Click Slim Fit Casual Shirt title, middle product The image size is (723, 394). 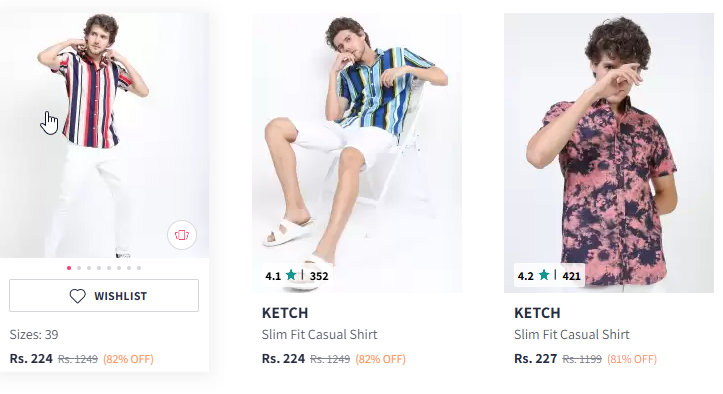click(x=320, y=334)
